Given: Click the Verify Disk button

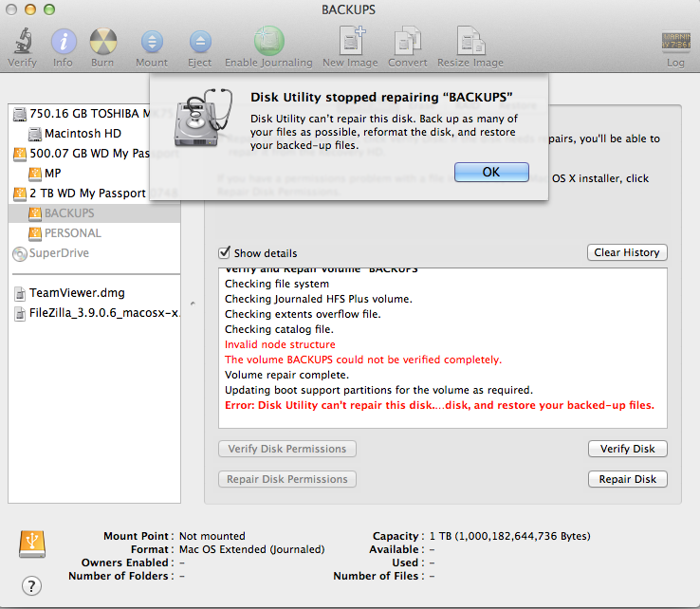Looking at the screenshot, I should 627,449.
